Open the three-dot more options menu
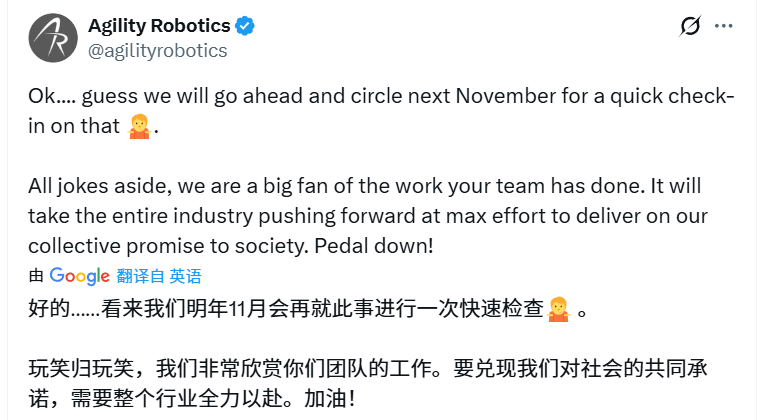 (x=724, y=27)
